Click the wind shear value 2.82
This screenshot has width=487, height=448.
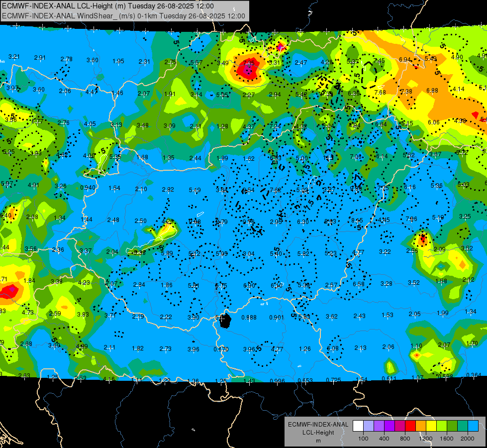[168, 189]
